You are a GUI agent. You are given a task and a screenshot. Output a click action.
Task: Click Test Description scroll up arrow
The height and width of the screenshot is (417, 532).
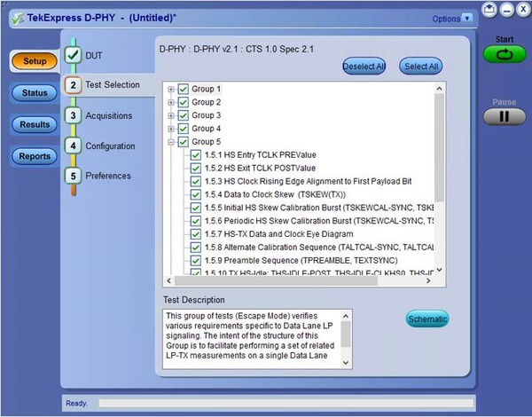pyautogui.click(x=346, y=316)
